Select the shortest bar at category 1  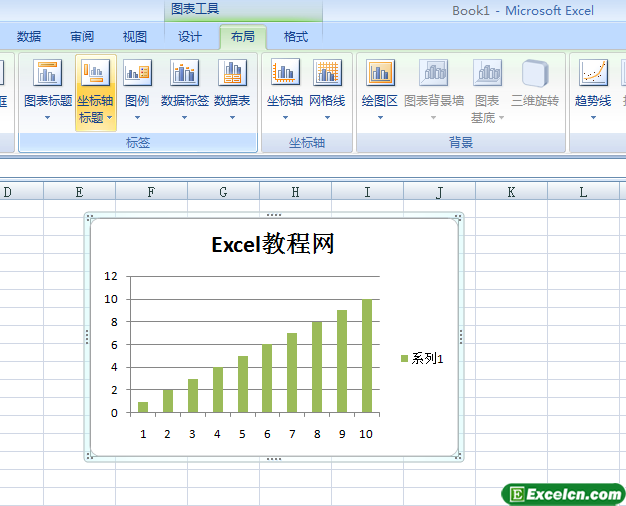click(x=143, y=407)
